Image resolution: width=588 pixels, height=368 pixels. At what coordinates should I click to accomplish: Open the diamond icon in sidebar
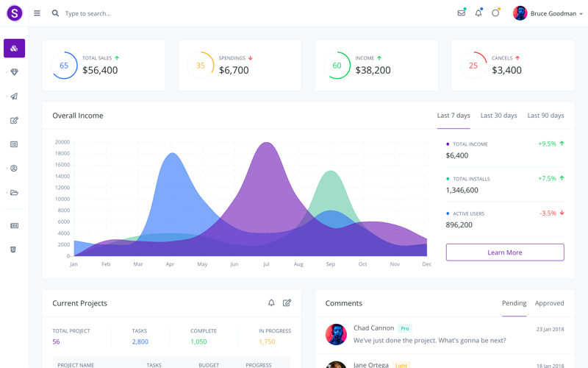[14, 72]
